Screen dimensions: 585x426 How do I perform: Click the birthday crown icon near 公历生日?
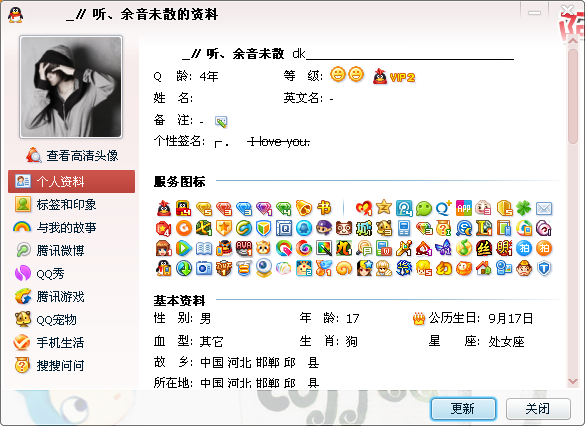pyautogui.click(x=419, y=318)
